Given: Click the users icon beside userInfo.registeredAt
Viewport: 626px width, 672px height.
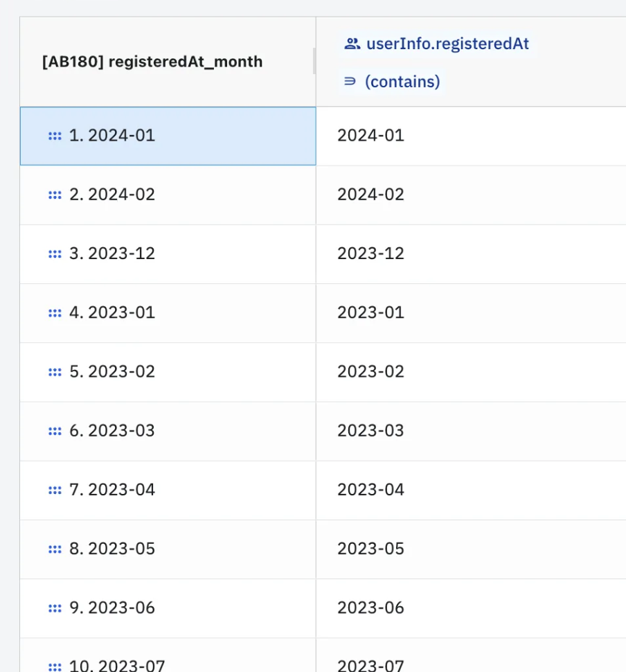Looking at the screenshot, I should [x=352, y=44].
